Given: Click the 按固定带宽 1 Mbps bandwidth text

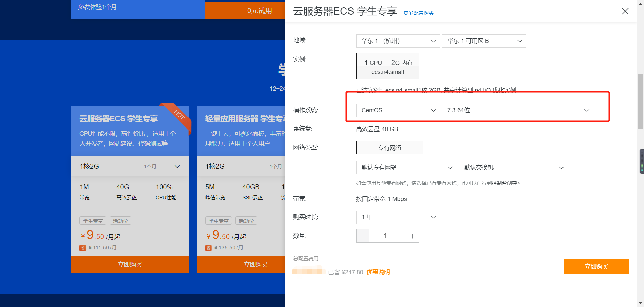Looking at the screenshot, I should (x=381, y=199).
